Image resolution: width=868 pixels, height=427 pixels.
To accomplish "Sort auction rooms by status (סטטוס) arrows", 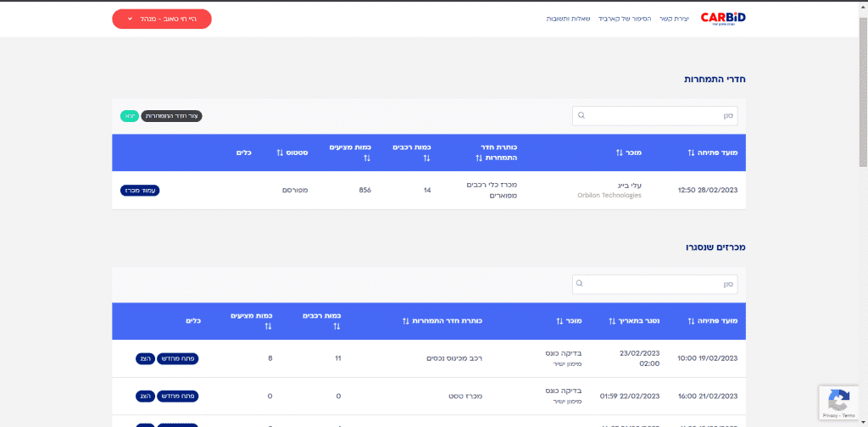I will [x=281, y=152].
